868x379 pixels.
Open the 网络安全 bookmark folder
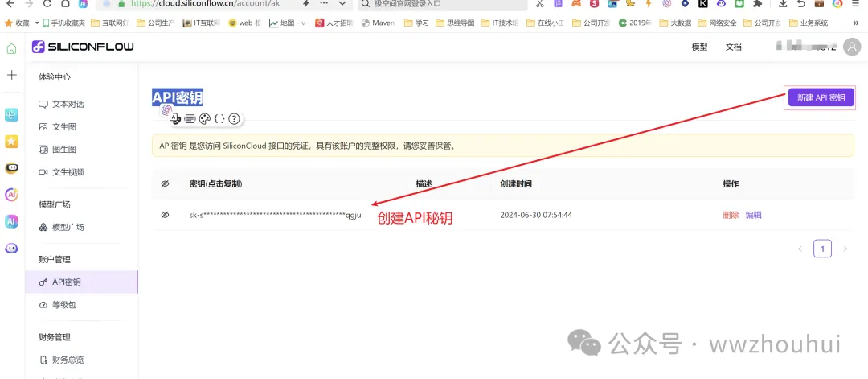718,23
